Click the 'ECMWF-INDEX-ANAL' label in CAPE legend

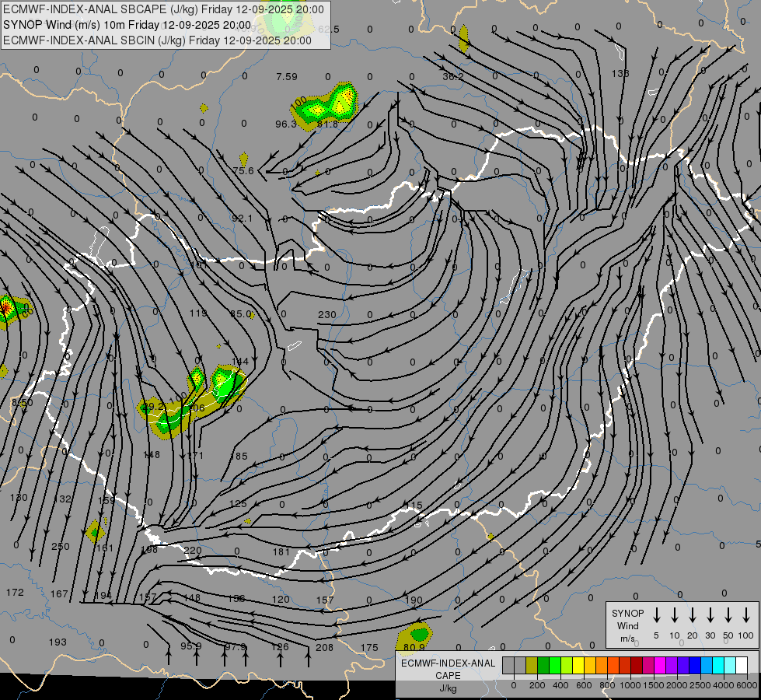(x=448, y=663)
